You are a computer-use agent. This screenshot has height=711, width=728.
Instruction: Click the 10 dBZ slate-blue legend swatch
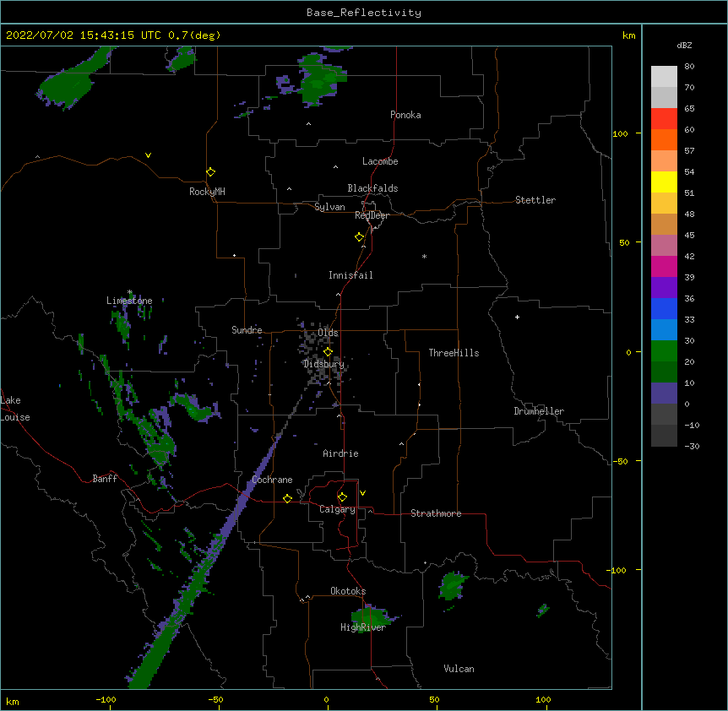(664, 393)
